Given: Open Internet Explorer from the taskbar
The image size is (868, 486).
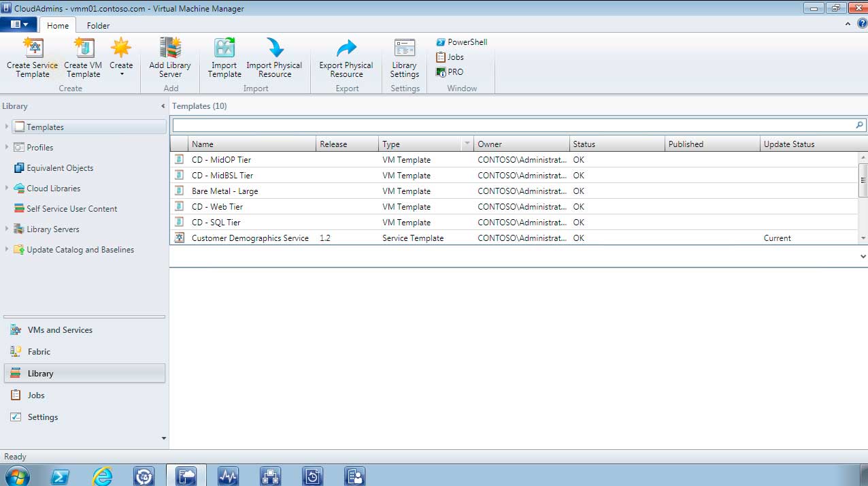Looking at the screenshot, I should pos(102,476).
